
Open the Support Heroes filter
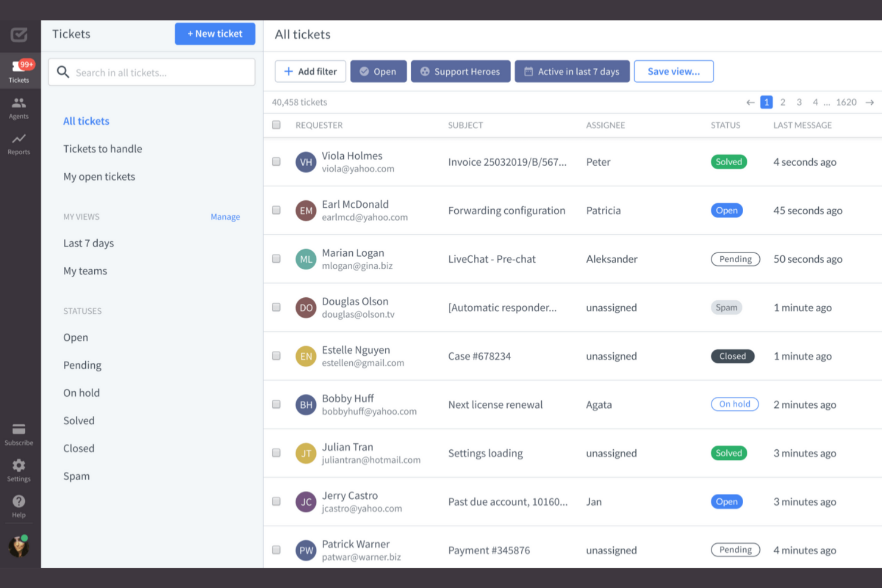point(460,71)
